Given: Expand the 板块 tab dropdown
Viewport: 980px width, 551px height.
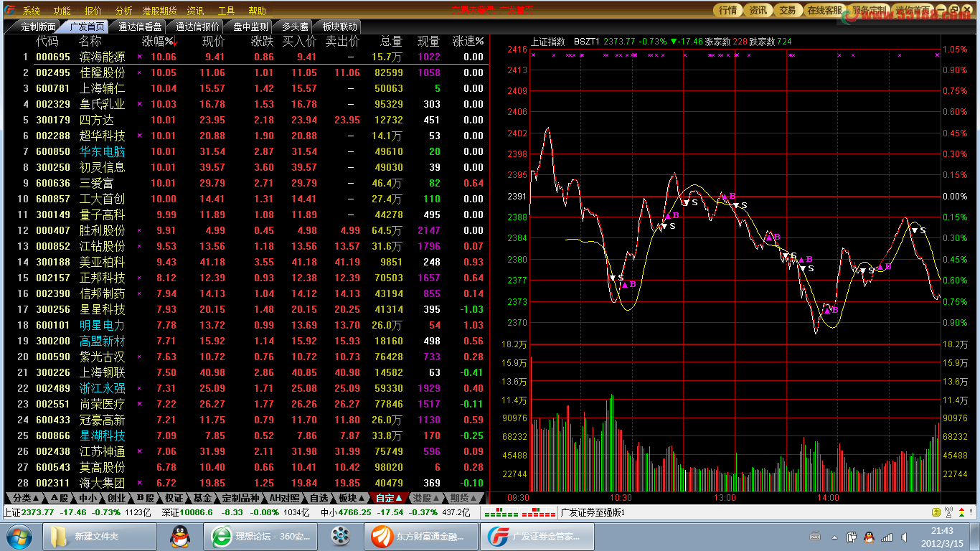Looking at the screenshot, I should click(x=352, y=498).
